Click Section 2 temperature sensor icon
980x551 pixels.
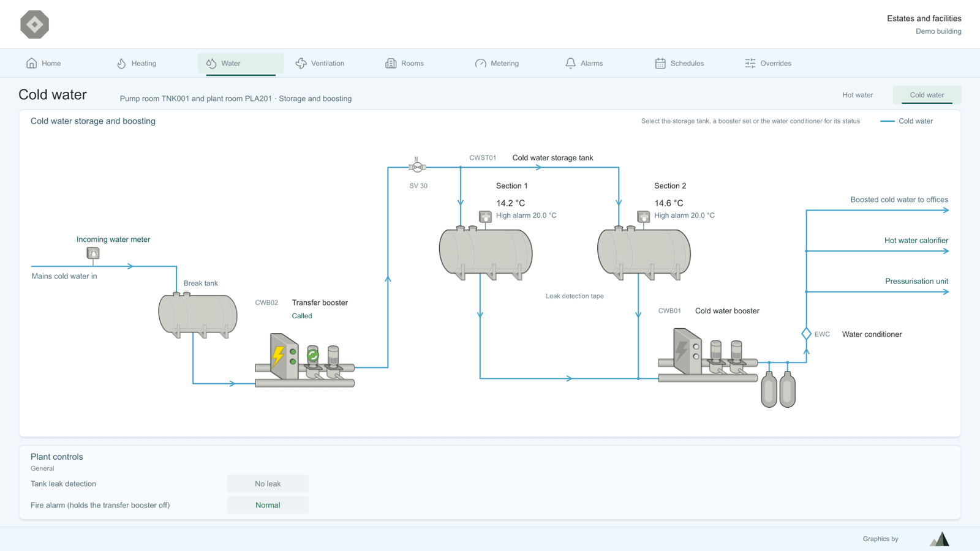point(643,216)
